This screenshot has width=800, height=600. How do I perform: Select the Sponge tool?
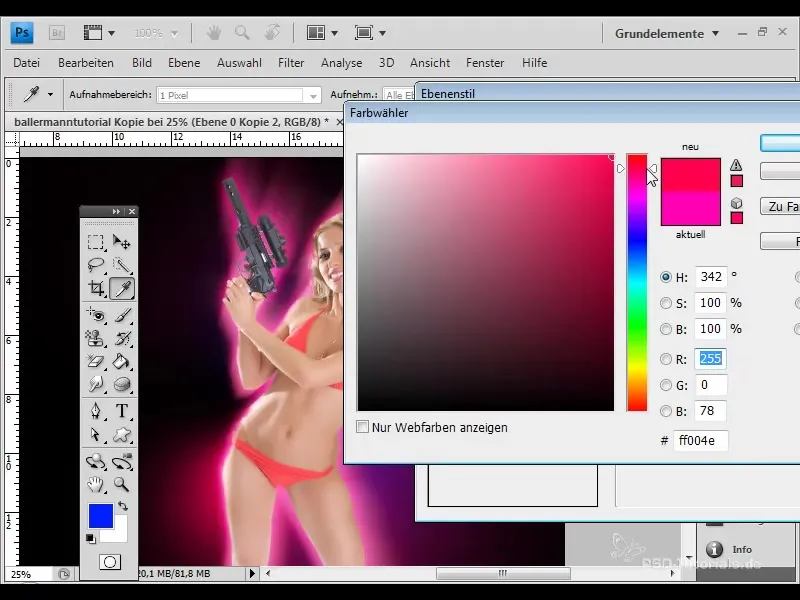click(122, 384)
